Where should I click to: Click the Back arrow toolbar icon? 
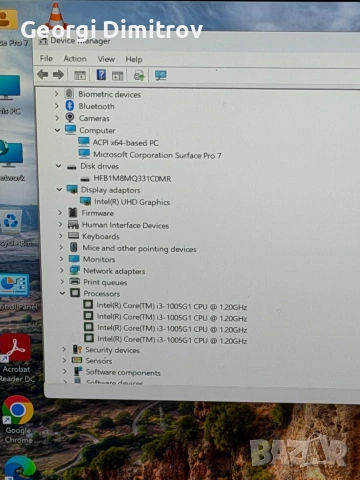pyautogui.click(x=42, y=74)
